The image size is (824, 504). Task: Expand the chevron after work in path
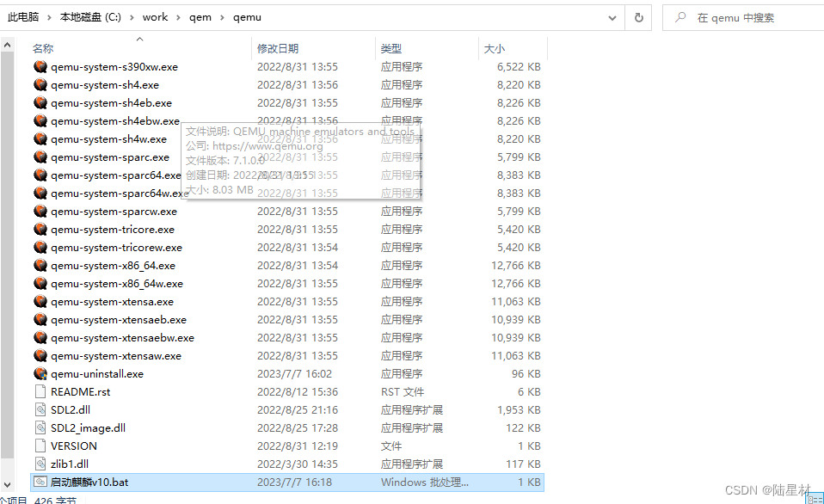(178, 17)
